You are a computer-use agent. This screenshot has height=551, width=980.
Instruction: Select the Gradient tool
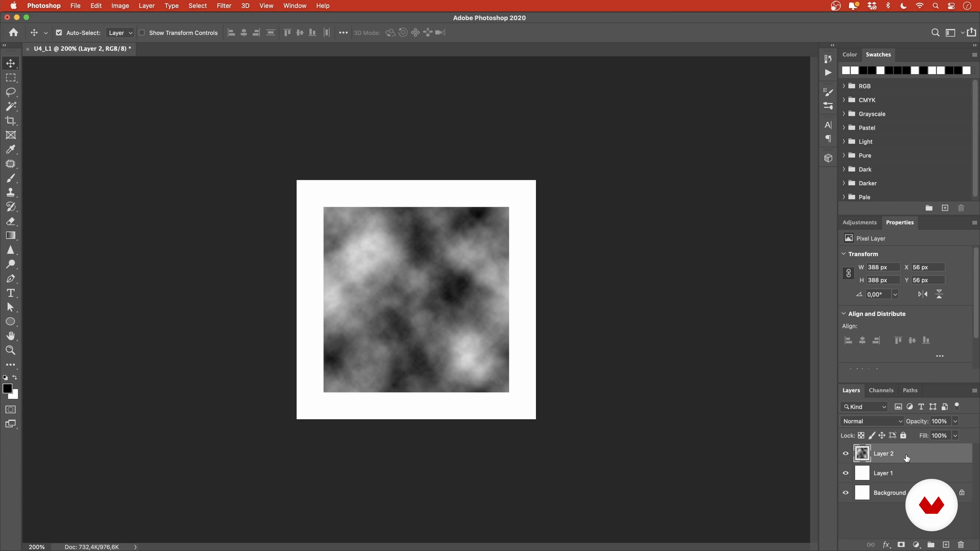point(11,236)
